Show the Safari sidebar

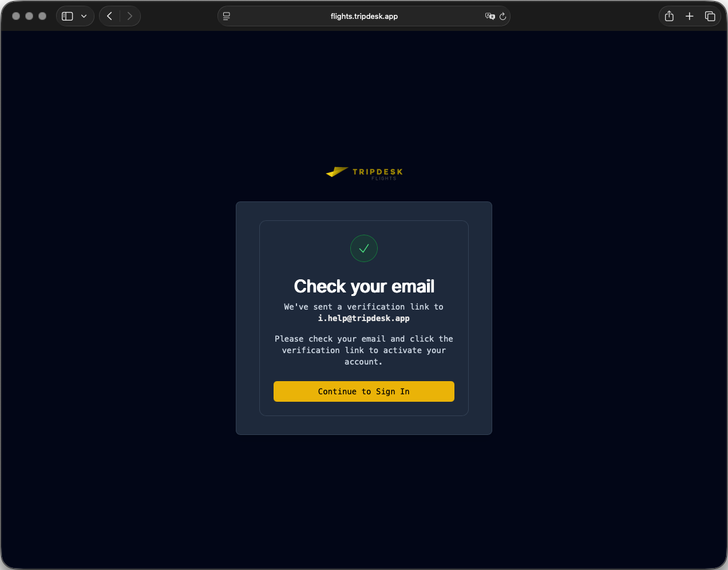(x=68, y=16)
